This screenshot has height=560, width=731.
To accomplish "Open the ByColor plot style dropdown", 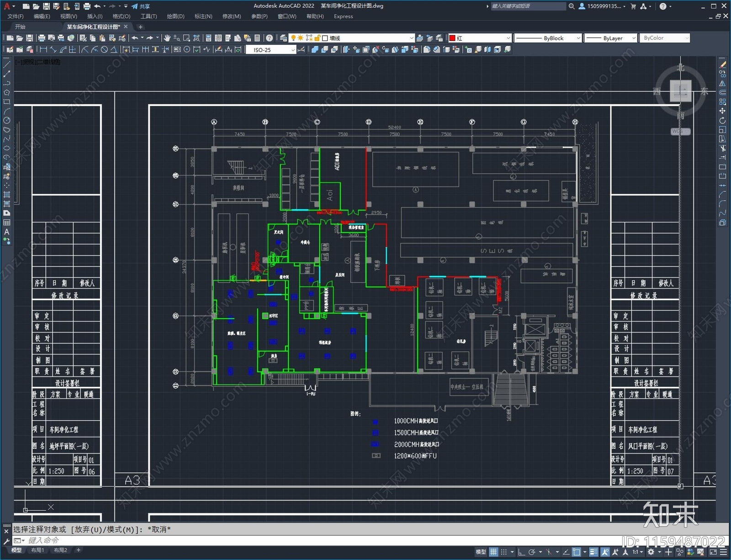I will coord(687,38).
